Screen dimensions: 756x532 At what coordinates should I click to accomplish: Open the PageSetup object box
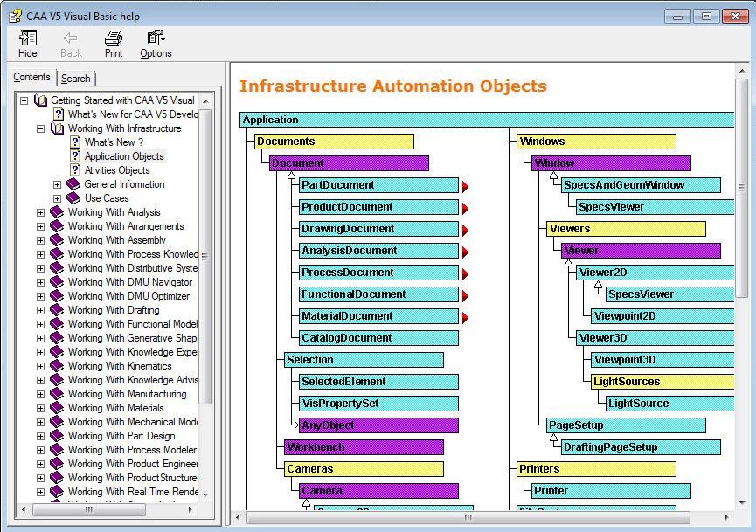coord(626,425)
